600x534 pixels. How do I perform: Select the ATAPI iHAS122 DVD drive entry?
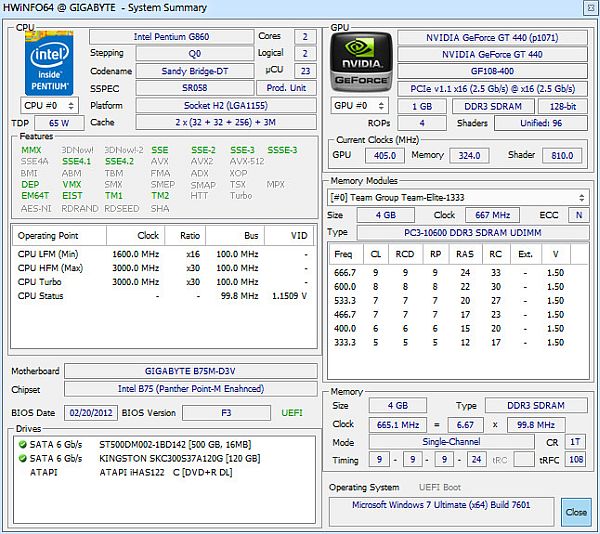point(166,472)
